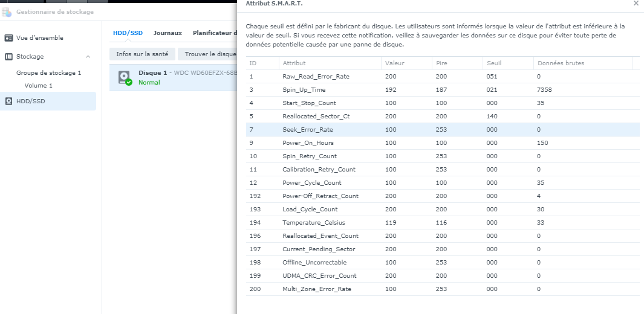The height and width of the screenshot is (314, 644).
Task: Click raw data value 30
Action: 541,210
